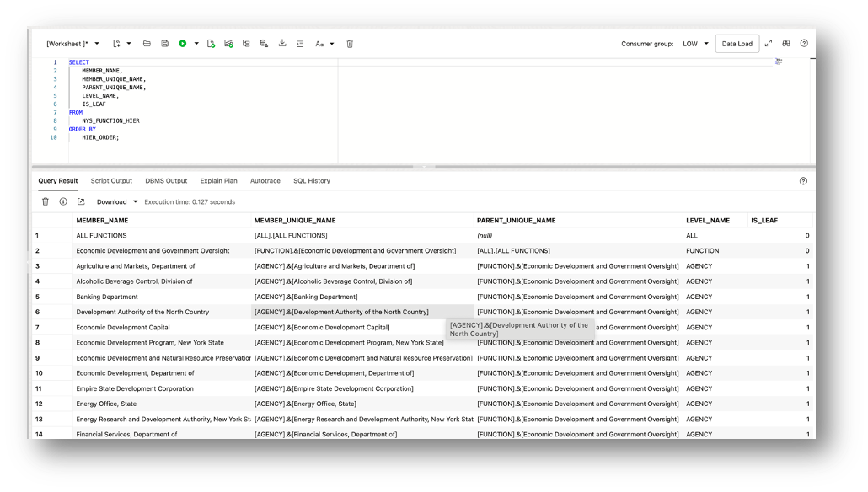Image resolution: width=868 pixels, height=492 pixels.
Task: Click the HIER_ORDER; line in the editor
Action: point(100,137)
